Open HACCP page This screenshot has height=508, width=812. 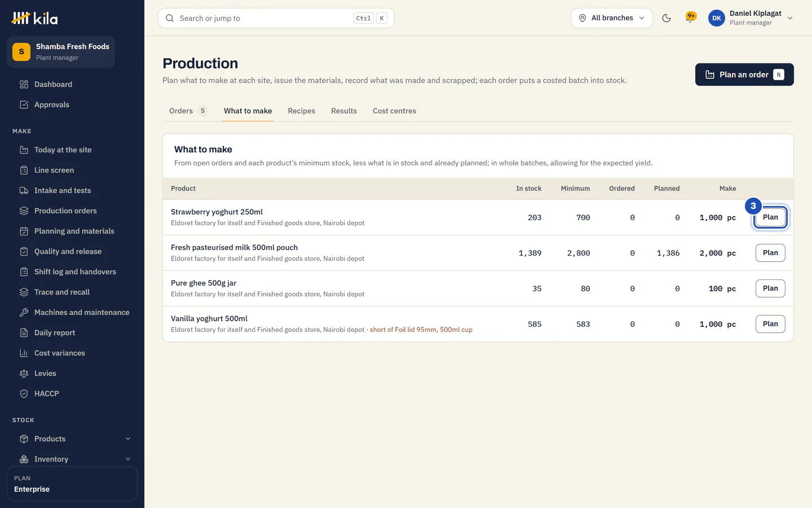pos(72,393)
